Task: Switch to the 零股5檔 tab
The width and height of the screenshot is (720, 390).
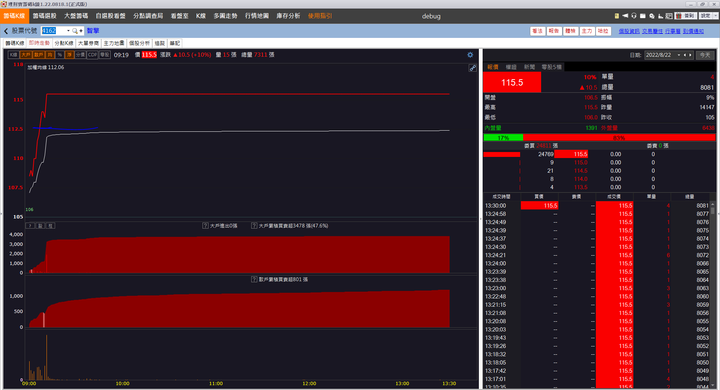Action: coord(551,67)
